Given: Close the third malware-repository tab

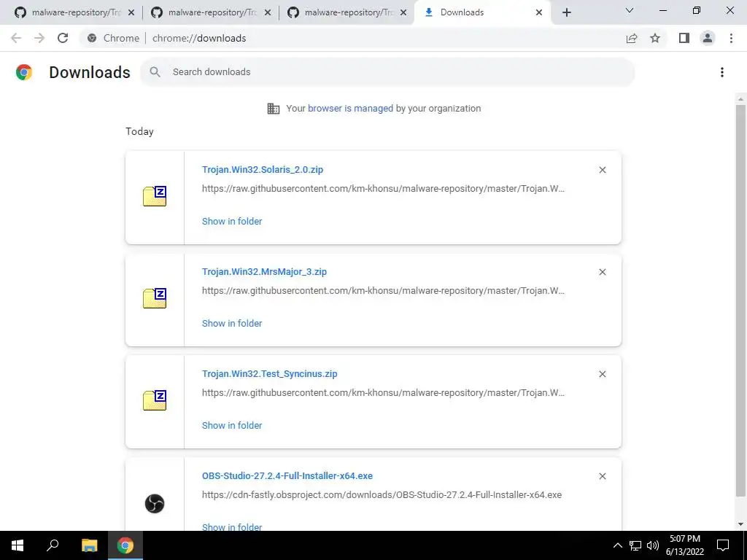Looking at the screenshot, I should (403, 12).
